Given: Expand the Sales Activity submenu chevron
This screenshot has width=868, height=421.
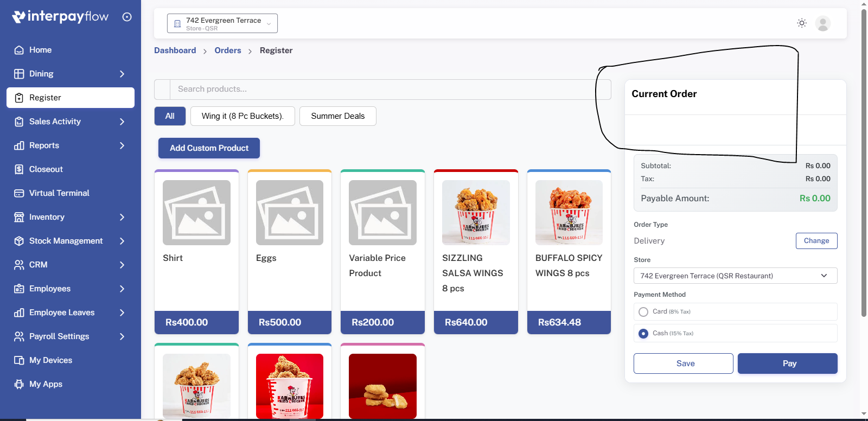Looking at the screenshot, I should [x=122, y=122].
